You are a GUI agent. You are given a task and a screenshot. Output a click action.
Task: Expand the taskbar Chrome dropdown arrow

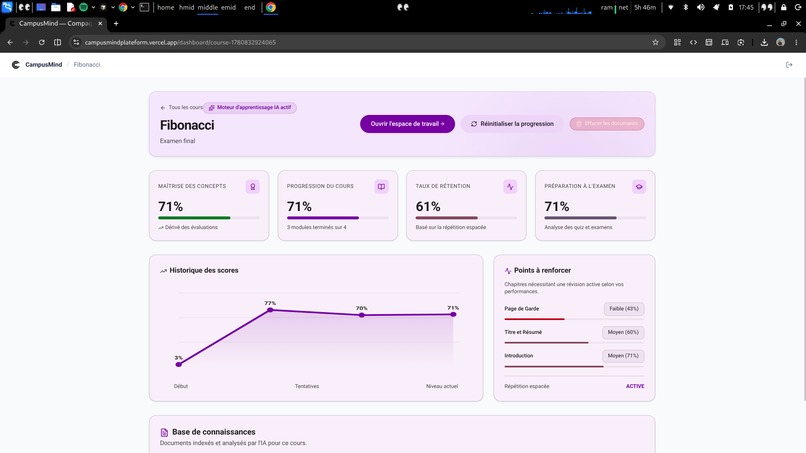(133, 7)
